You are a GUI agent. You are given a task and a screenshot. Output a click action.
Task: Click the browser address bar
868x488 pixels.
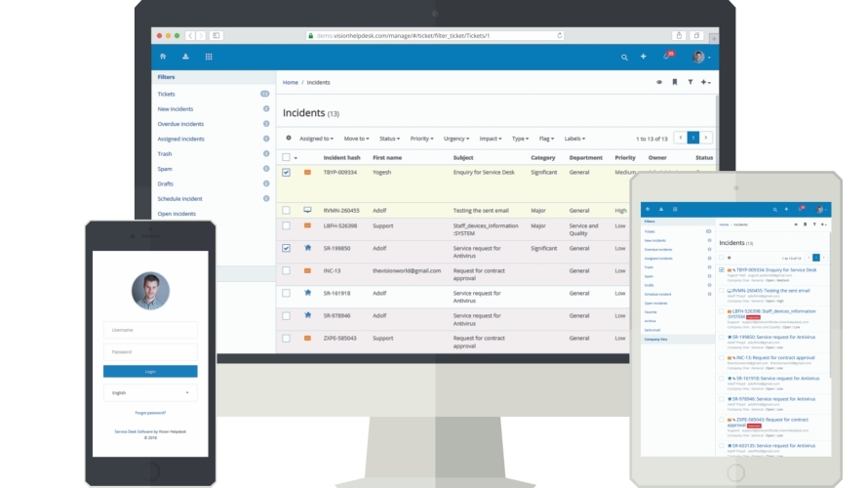(435, 35)
